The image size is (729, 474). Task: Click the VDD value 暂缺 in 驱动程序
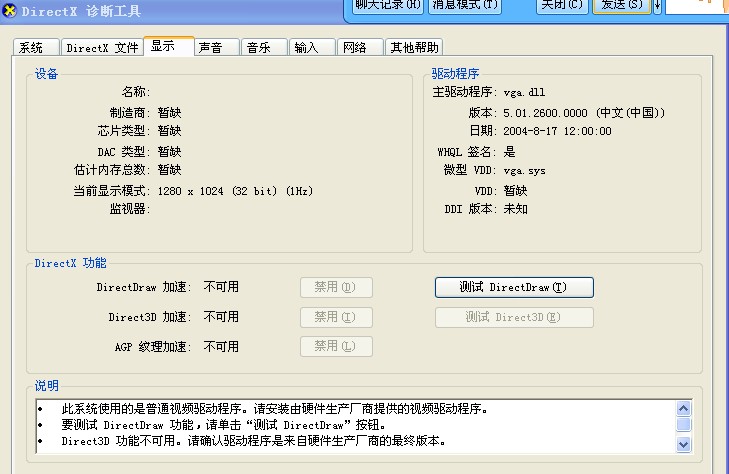point(516,191)
